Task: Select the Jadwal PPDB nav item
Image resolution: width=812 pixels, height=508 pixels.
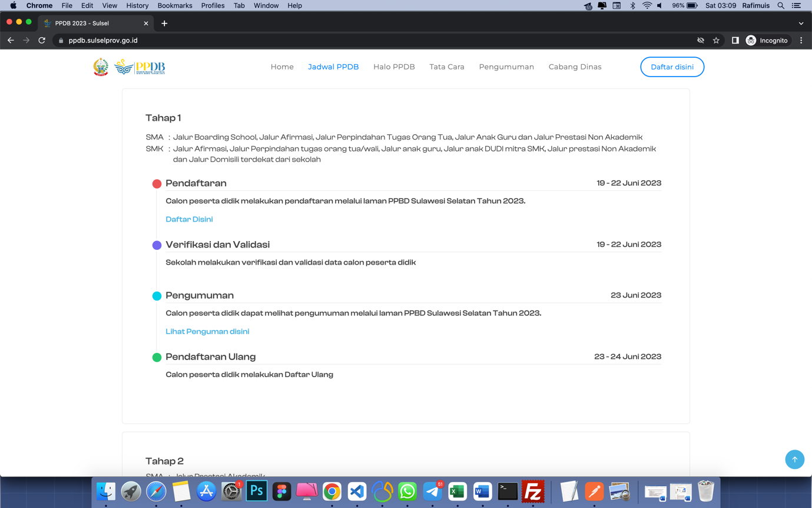Action: pos(333,67)
